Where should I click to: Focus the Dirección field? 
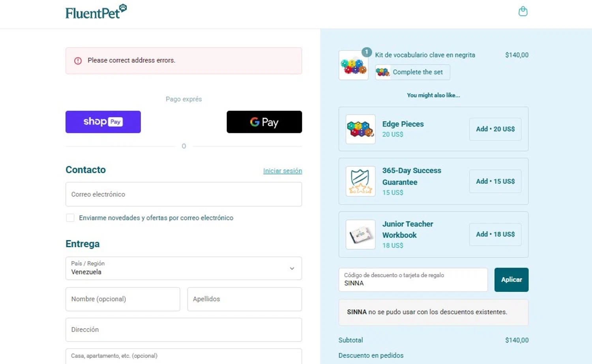[x=184, y=330]
